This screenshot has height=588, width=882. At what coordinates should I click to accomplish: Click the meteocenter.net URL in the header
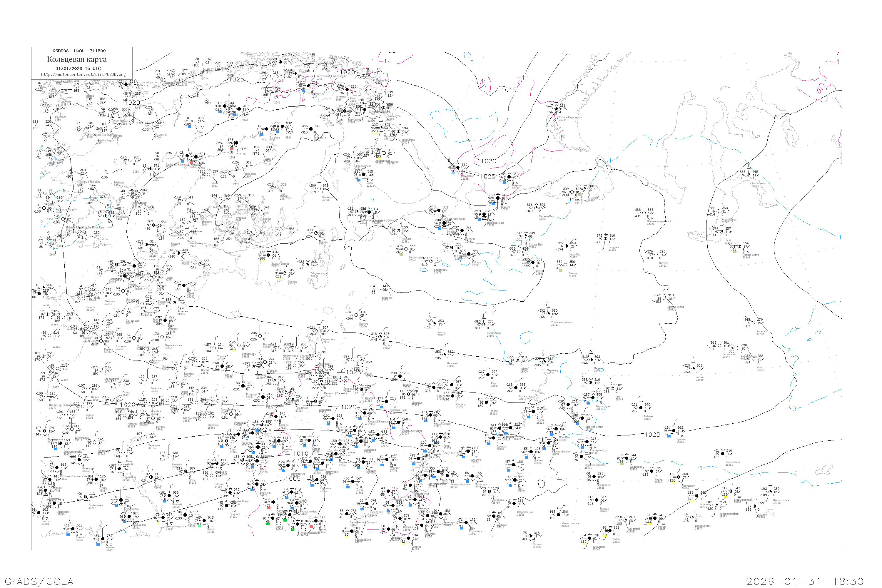[x=83, y=74]
